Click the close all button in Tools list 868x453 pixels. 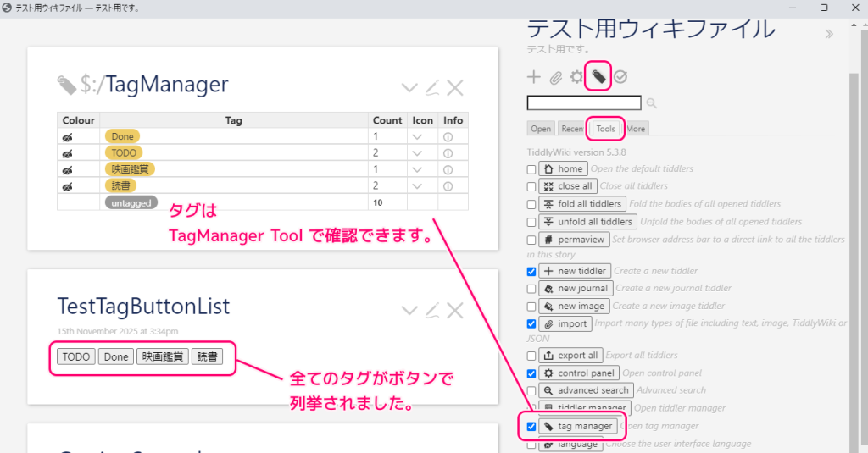pyautogui.click(x=567, y=186)
